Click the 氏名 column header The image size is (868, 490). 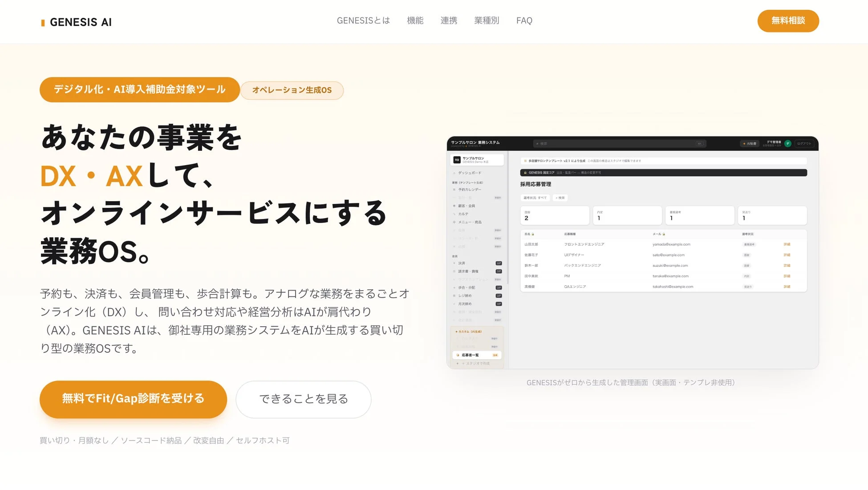coord(529,234)
